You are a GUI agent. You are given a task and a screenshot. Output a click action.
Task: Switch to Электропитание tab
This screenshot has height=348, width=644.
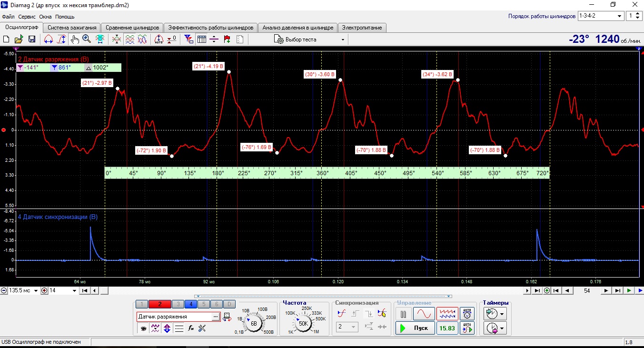pyautogui.click(x=362, y=28)
